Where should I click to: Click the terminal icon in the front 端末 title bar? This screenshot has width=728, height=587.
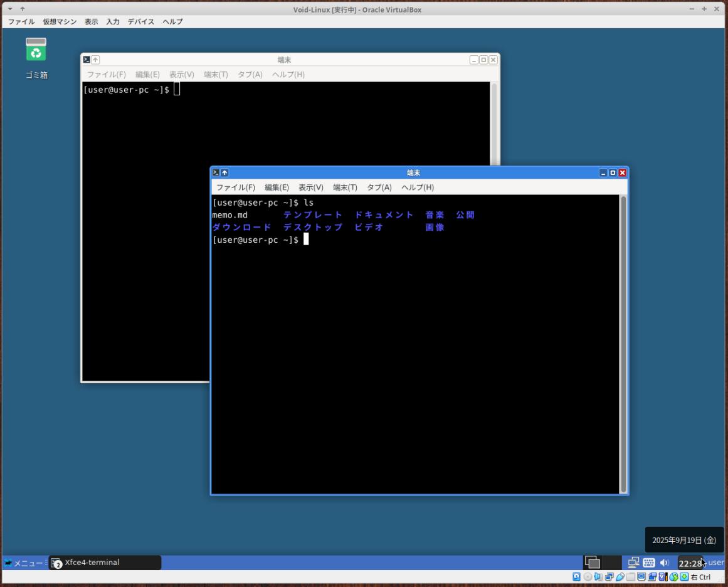[x=216, y=172]
